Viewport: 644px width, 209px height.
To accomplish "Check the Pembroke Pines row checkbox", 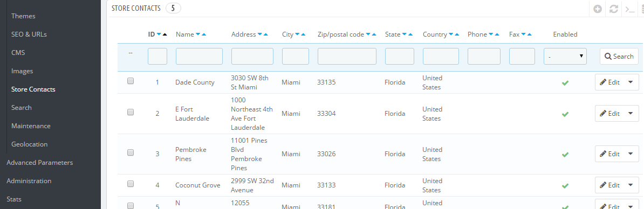I will click(x=131, y=152).
